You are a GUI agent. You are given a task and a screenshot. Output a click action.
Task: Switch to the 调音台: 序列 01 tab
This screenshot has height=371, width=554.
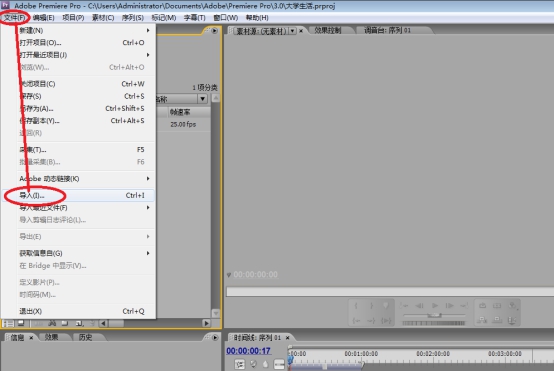point(387,31)
